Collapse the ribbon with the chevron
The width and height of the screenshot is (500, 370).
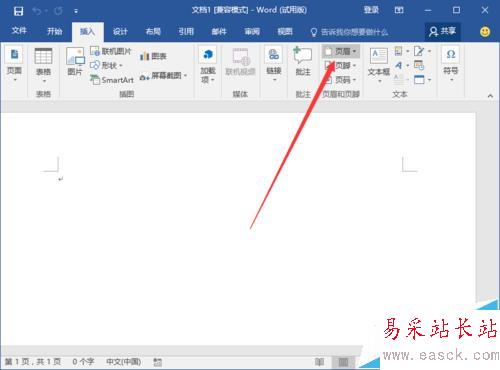(x=490, y=96)
